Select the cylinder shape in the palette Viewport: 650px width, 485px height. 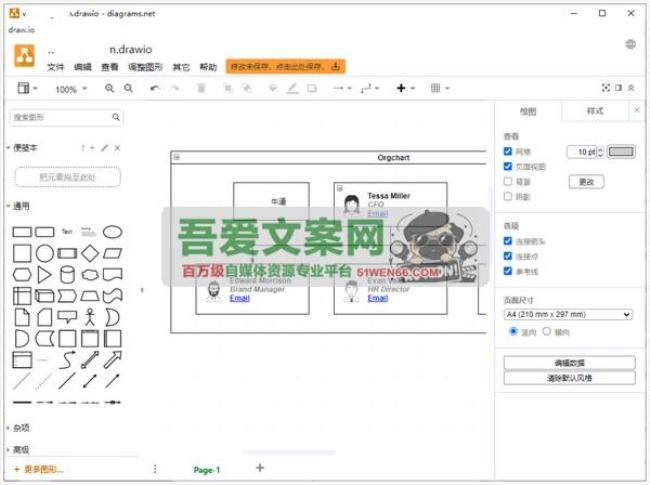(x=68, y=274)
